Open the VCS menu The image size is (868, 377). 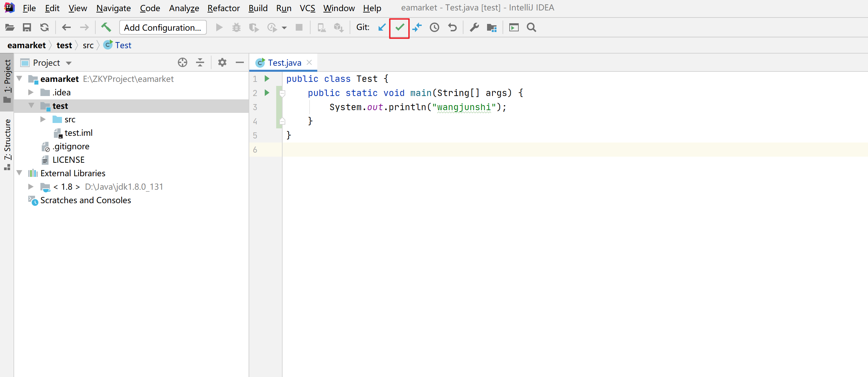307,8
